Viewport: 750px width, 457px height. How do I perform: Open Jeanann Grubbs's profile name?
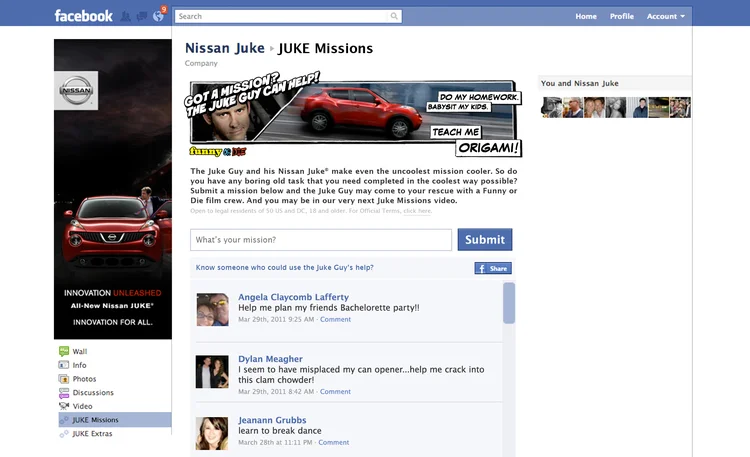(272, 420)
